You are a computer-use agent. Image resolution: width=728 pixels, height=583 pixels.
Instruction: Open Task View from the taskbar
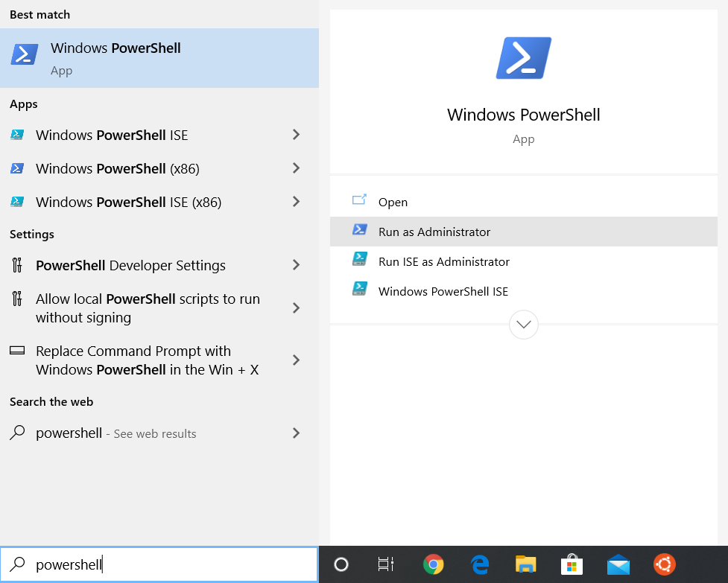point(385,564)
